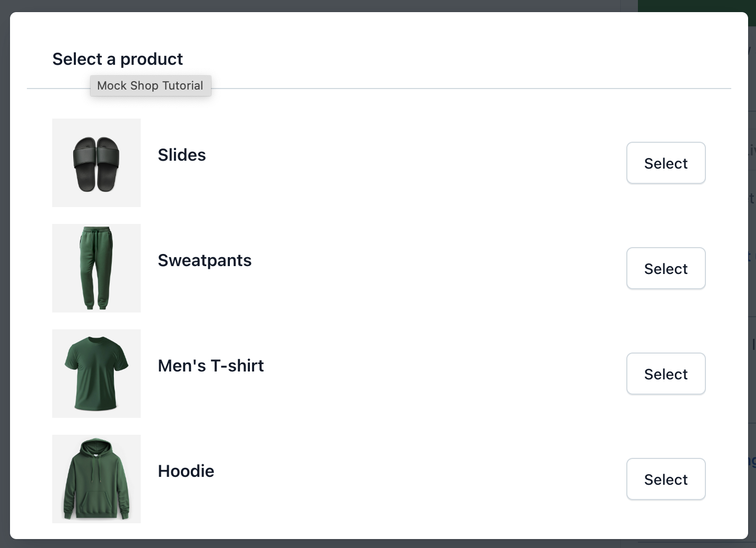Click the divider line under the heading
Viewport: 756px width, 548px height.
(422, 89)
